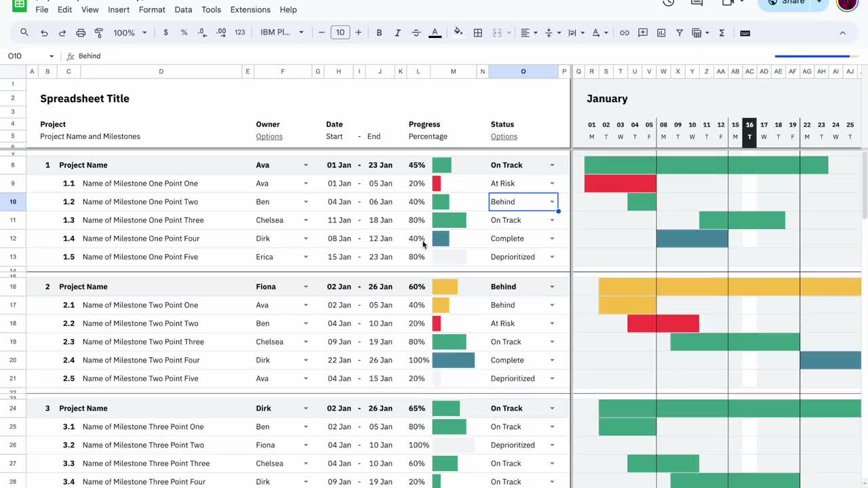
Task: Open the fill color picker
Action: pos(458,32)
